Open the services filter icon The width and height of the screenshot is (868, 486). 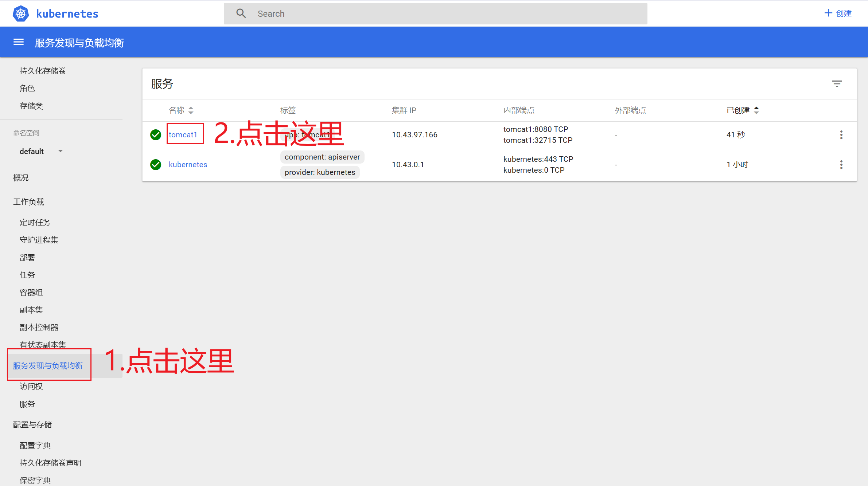(837, 84)
